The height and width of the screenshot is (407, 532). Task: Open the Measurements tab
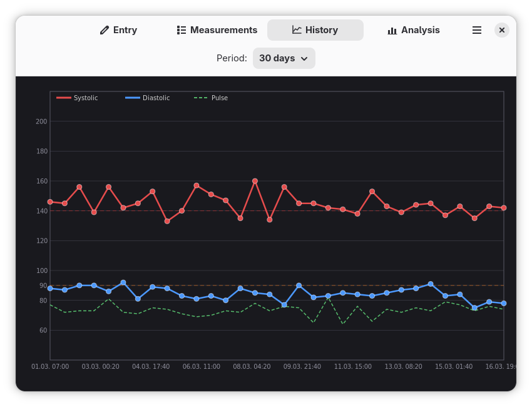pos(217,30)
